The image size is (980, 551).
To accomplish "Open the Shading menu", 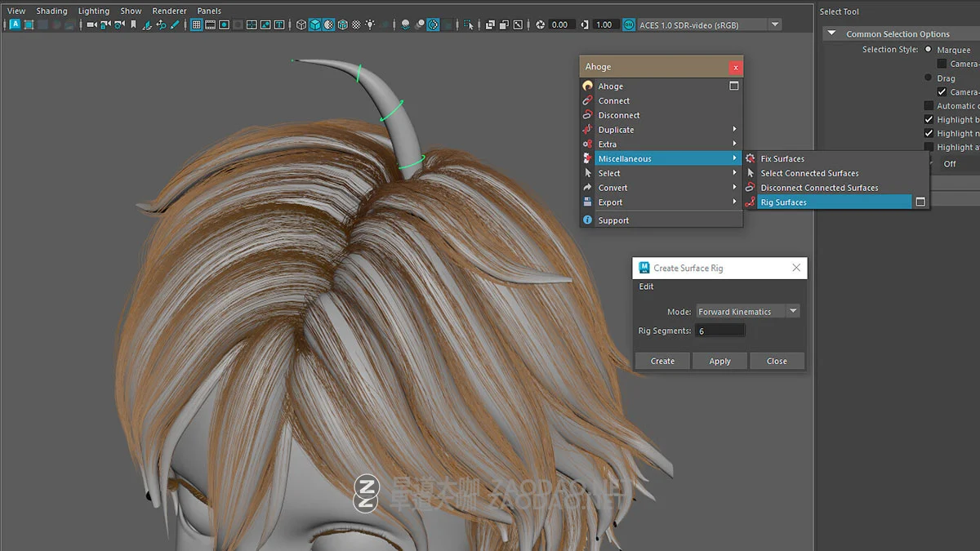I will click(51, 11).
